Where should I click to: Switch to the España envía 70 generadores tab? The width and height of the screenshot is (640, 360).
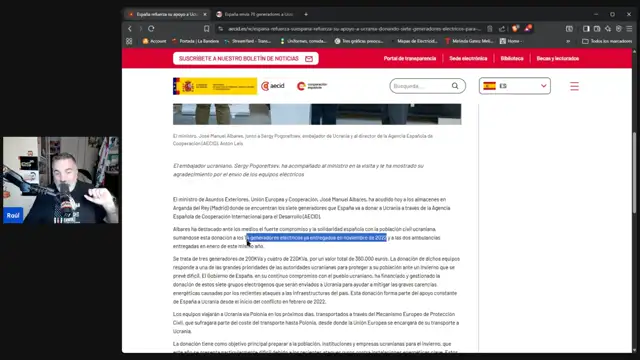pyautogui.click(x=254, y=14)
